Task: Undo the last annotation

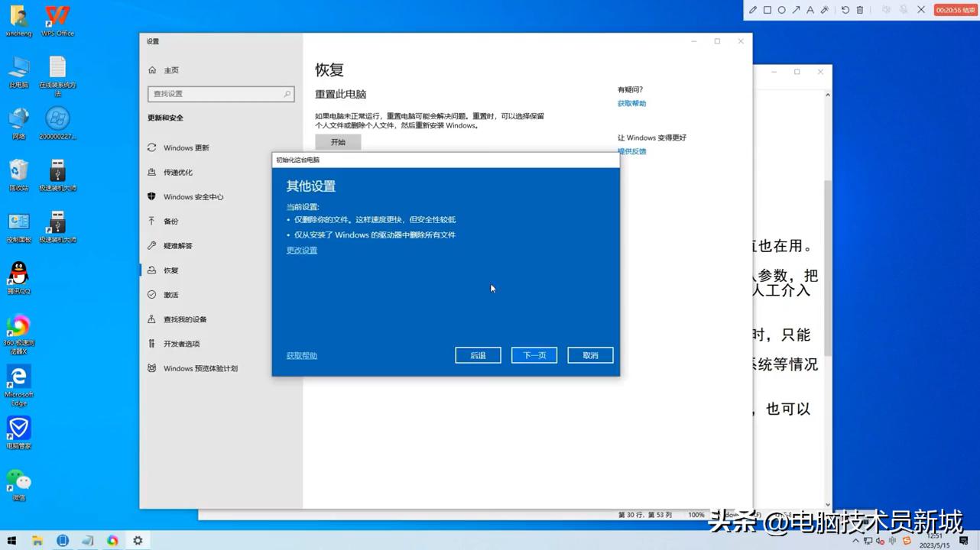Action: (845, 10)
